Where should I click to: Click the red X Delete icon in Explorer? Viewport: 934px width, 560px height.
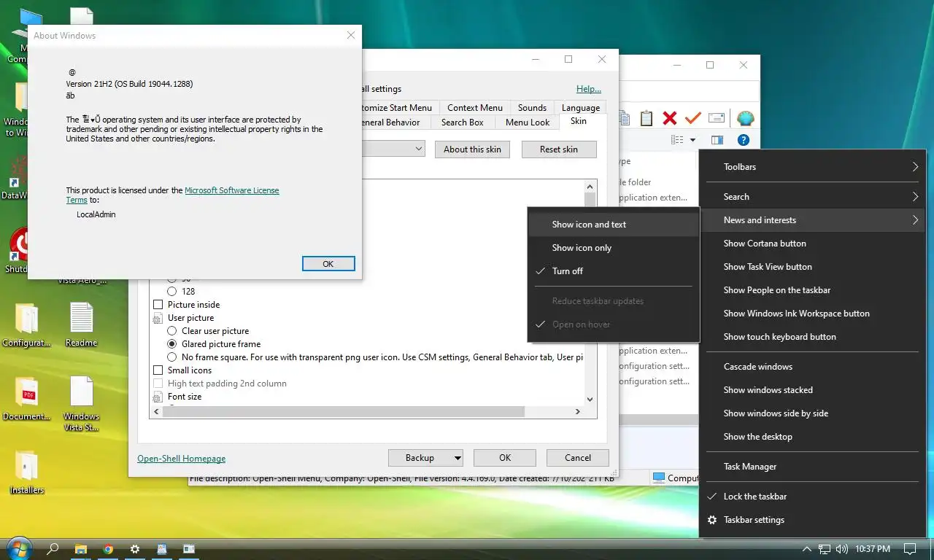669,118
